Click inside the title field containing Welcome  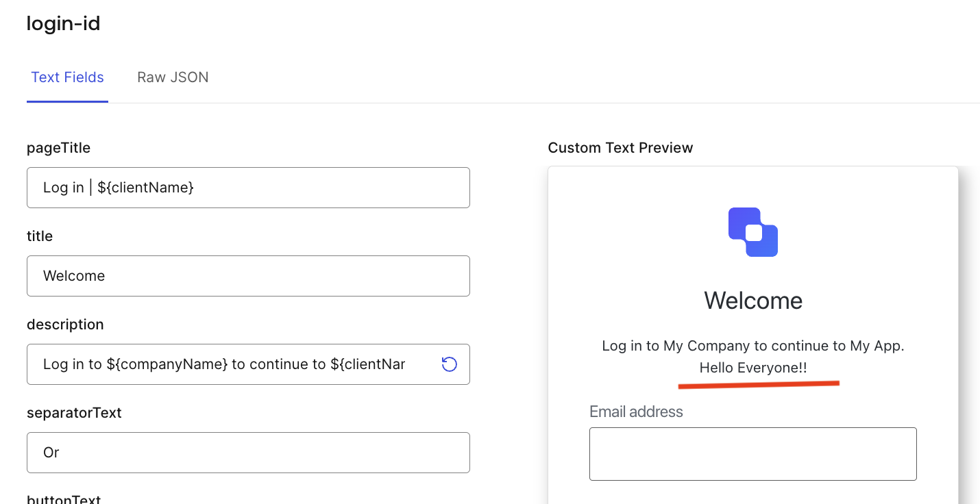(248, 276)
